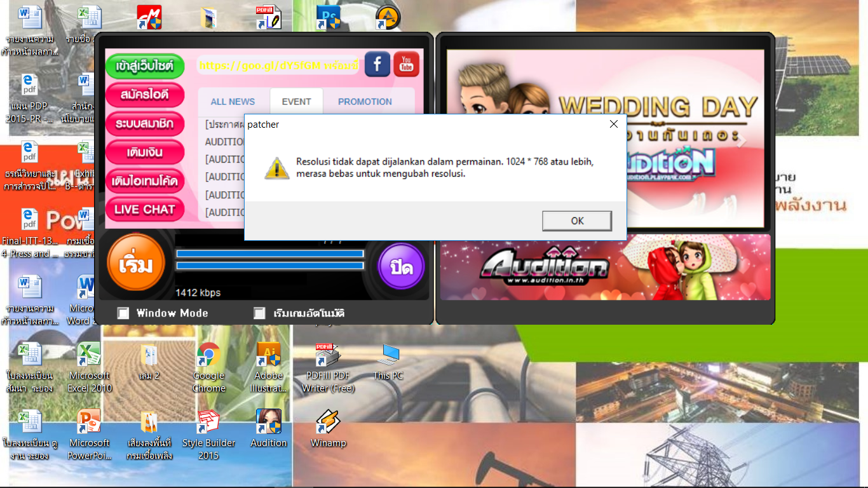This screenshot has height=488, width=868.
Task: Select the Microsoft PowerPoint desktop shortcut
Action: (x=89, y=435)
